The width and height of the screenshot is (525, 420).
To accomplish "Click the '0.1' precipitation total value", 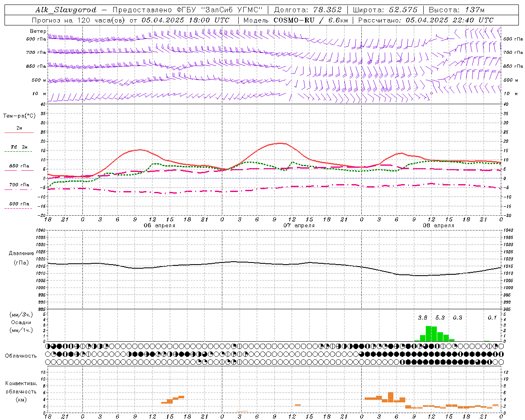I will tap(492, 318).
